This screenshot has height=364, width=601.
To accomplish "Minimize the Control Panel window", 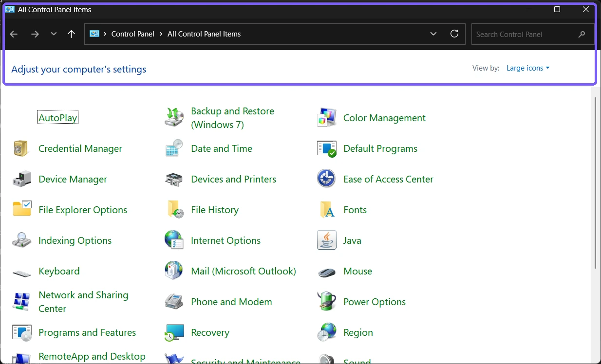I will 529,9.
